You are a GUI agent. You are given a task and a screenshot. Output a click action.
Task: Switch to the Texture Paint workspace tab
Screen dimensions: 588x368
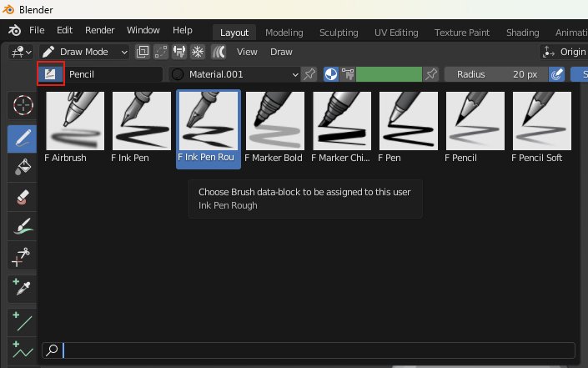pyautogui.click(x=462, y=33)
